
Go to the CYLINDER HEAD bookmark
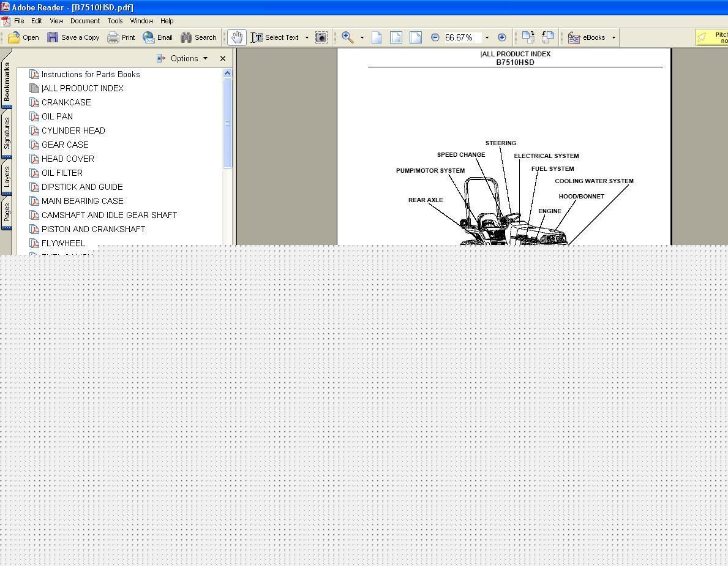coord(73,130)
